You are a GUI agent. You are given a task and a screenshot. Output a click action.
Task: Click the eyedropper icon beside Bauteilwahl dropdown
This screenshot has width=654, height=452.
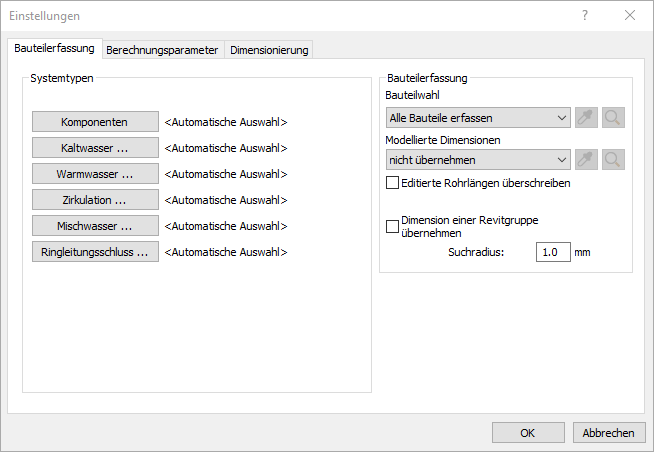586,118
